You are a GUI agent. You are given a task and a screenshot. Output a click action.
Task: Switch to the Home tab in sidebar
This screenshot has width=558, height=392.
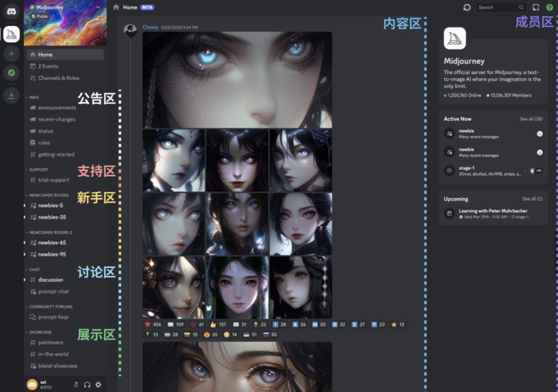pyautogui.click(x=47, y=54)
